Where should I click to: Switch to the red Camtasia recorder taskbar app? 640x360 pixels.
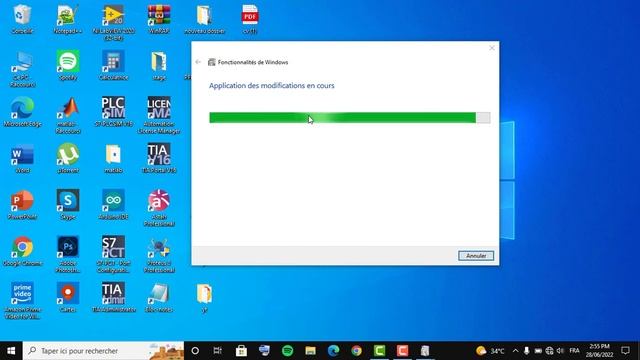(402, 351)
